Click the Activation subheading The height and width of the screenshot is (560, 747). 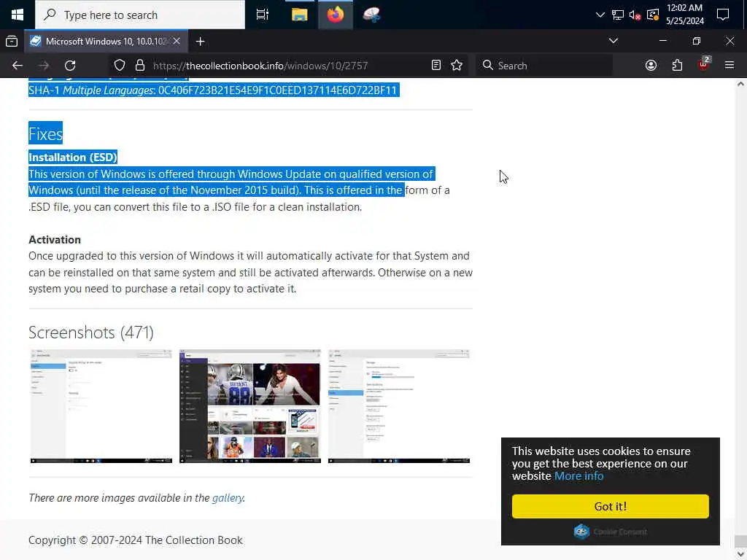(x=54, y=239)
